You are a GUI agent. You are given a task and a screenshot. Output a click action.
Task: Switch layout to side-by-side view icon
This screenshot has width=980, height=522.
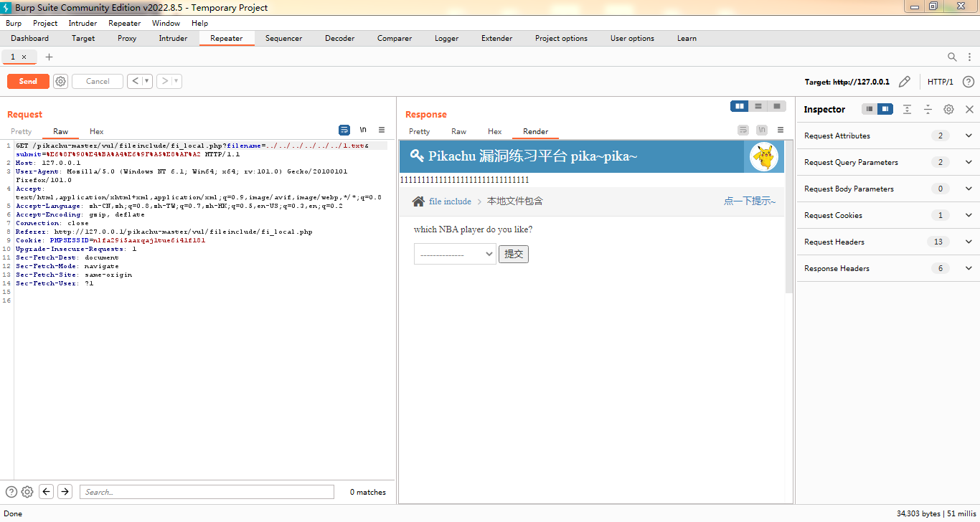(739, 106)
